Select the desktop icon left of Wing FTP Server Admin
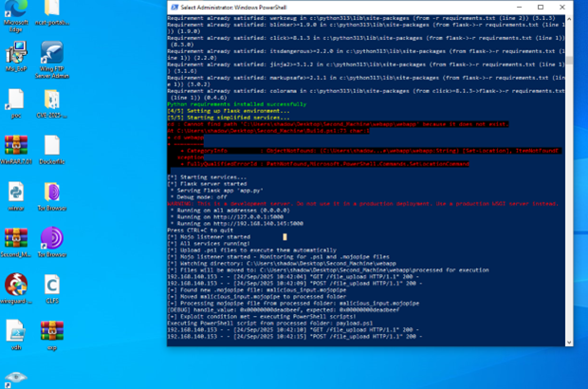Image resolution: width=588 pixels, height=389 pixels. click(x=16, y=53)
